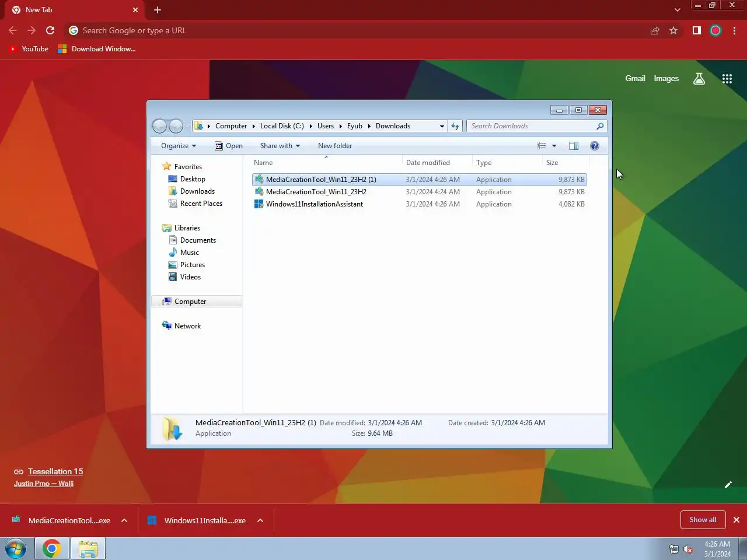Select Music library
The image size is (747, 560).
(x=189, y=253)
